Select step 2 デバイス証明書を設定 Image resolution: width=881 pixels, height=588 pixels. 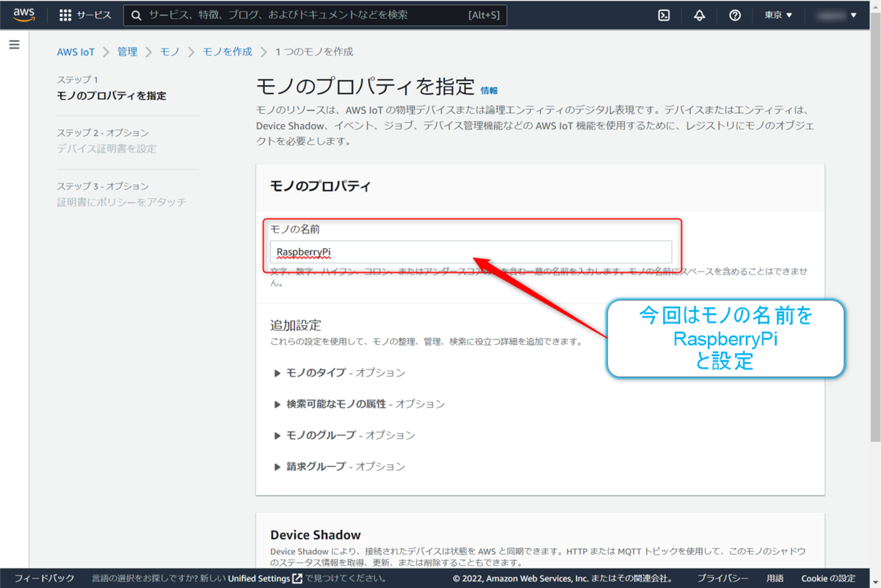tap(106, 148)
